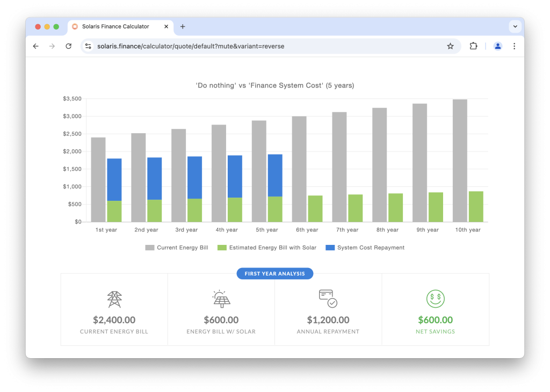Viewport: 550px width, 392px height.
Task: Go back to the previous page
Action: [x=36, y=46]
